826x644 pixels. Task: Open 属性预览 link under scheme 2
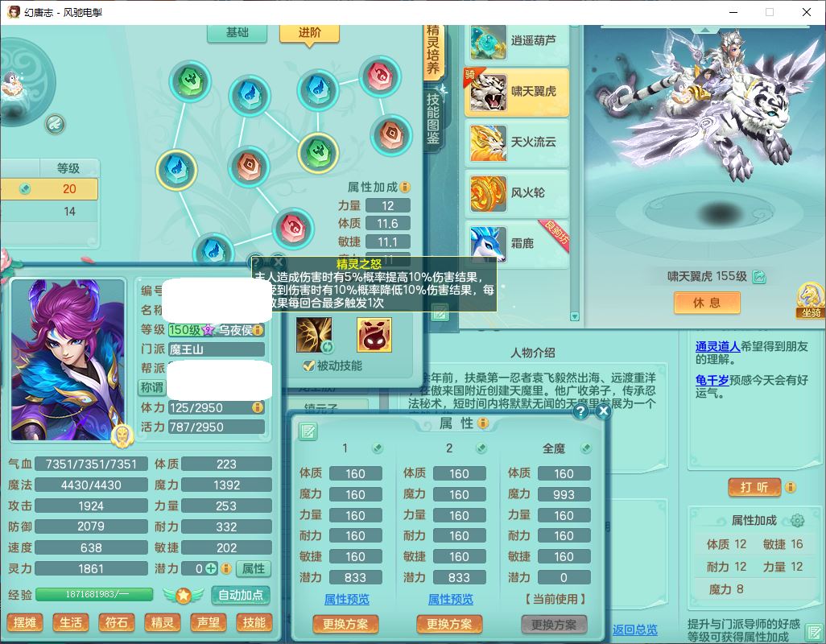[x=450, y=599]
